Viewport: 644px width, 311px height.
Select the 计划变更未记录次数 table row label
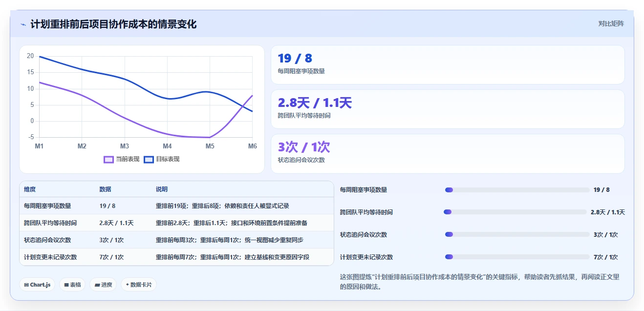point(50,257)
